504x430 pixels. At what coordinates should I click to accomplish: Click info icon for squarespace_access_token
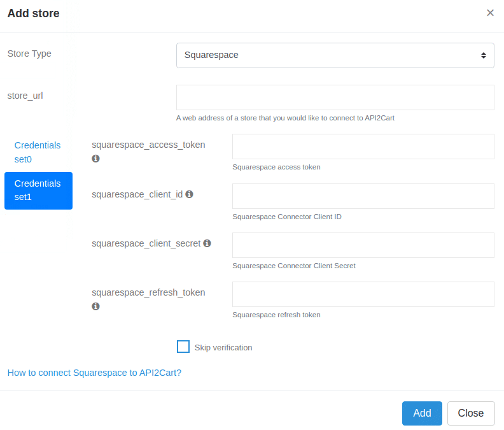(x=95, y=159)
